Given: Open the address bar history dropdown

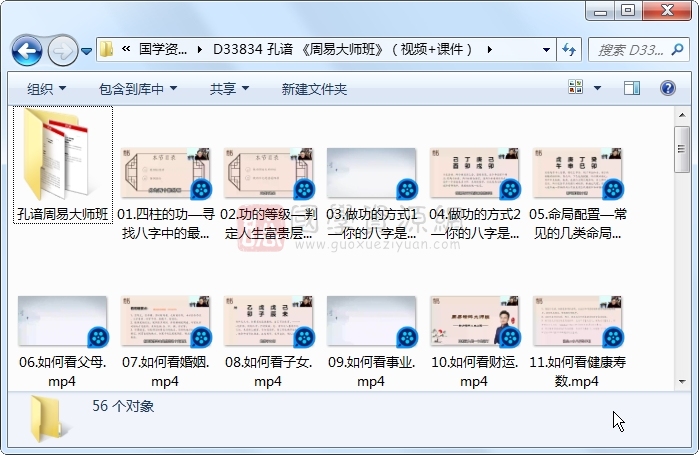Looking at the screenshot, I should pos(546,49).
